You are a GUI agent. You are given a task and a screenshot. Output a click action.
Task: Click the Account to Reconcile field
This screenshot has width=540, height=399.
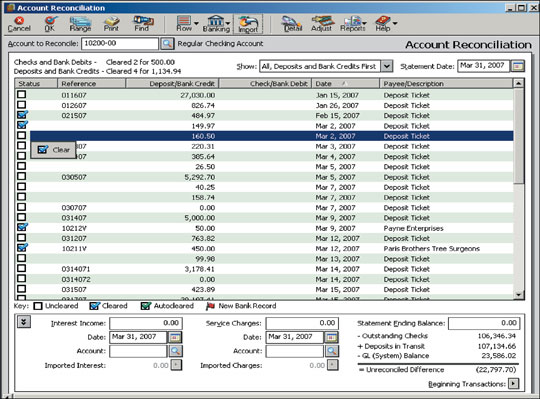point(120,44)
